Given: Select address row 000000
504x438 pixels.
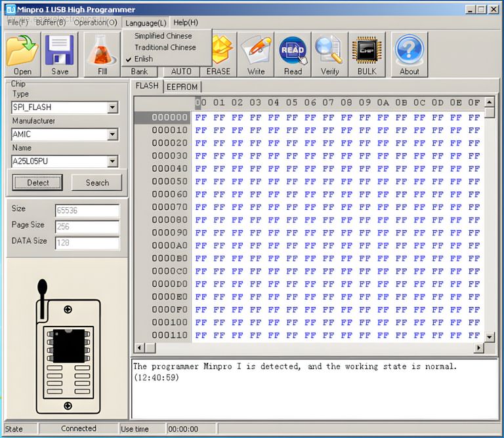Looking at the screenshot, I should [163, 117].
